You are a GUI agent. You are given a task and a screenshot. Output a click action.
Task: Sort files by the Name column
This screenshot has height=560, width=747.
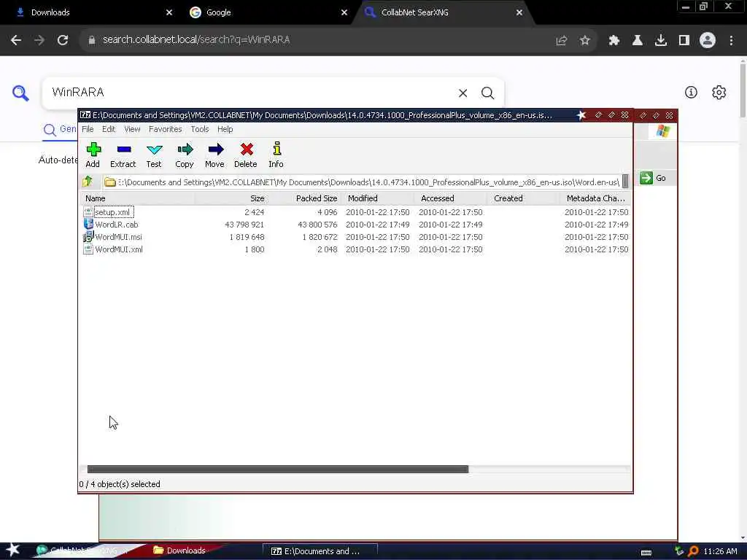pyautogui.click(x=138, y=198)
